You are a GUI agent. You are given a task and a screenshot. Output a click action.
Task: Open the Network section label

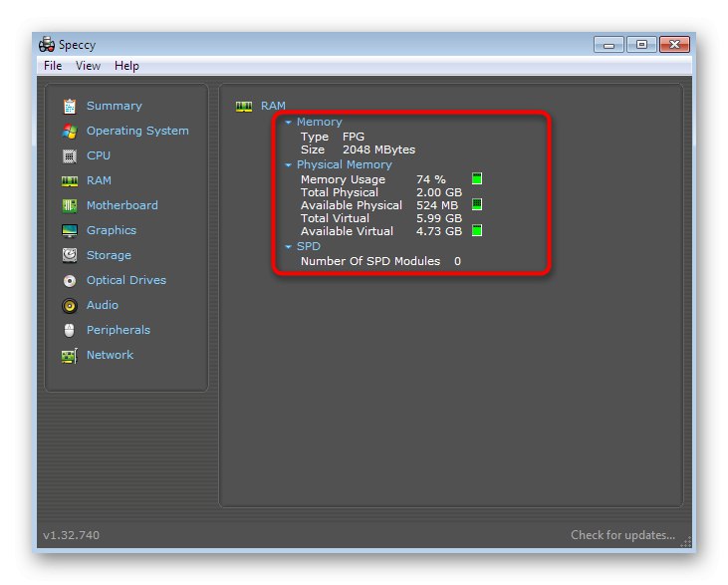pyautogui.click(x=110, y=355)
